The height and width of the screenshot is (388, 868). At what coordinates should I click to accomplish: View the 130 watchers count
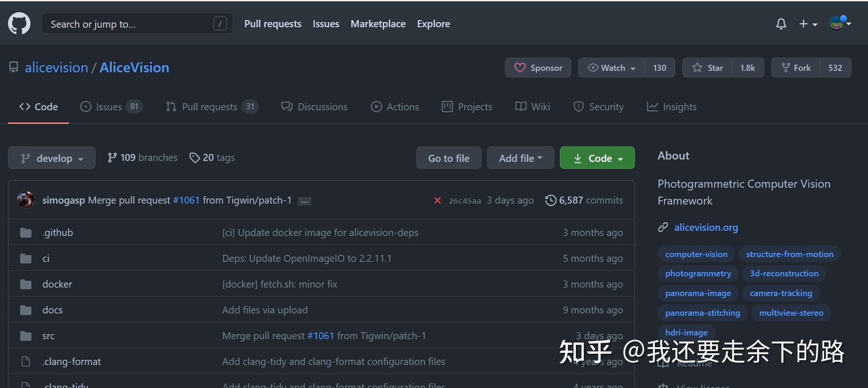(x=660, y=68)
